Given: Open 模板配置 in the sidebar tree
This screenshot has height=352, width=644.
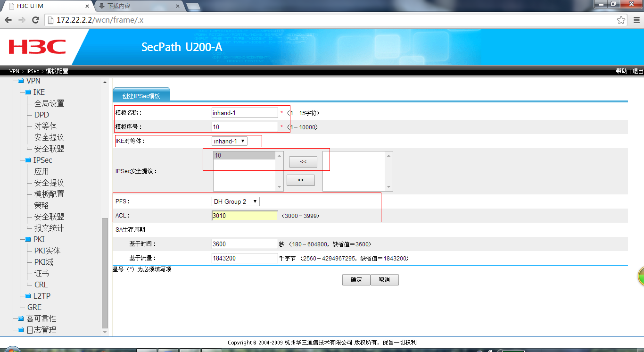Looking at the screenshot, I should [x=49, y=194].
